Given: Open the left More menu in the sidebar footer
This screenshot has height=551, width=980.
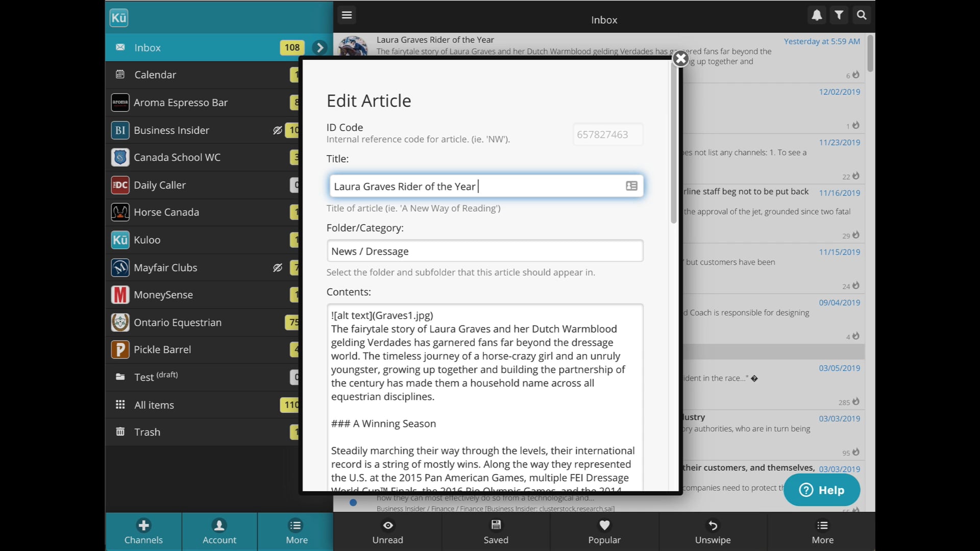Looking at the screenshot, I should [297, 532].
